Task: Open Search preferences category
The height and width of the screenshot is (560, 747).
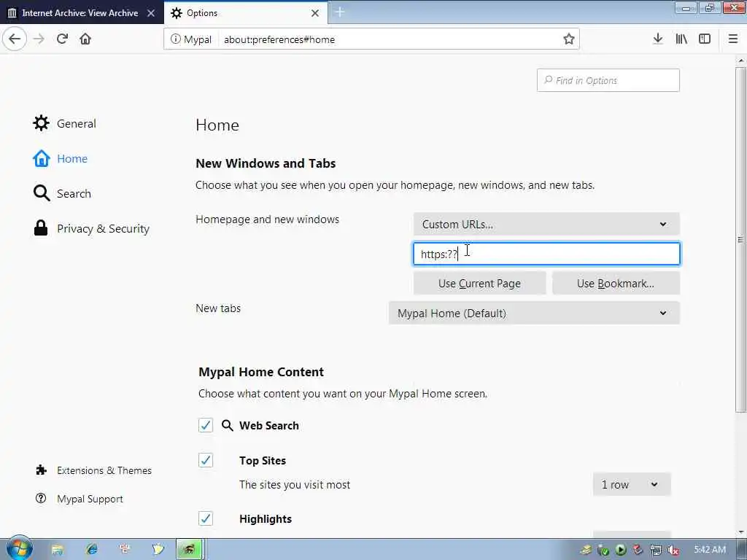Action: 62,193
